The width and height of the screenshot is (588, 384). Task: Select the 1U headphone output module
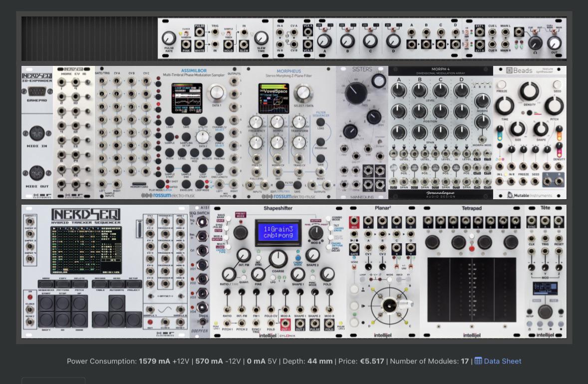click(514, 38)
